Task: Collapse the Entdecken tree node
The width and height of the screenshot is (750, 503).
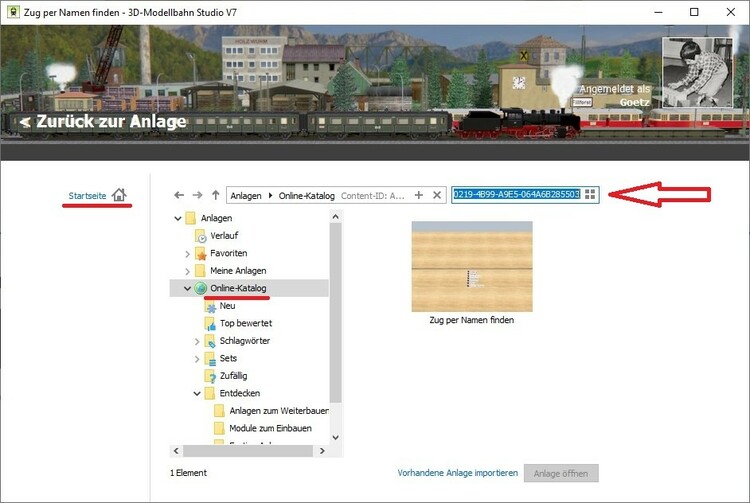Action: coord(197,394)
